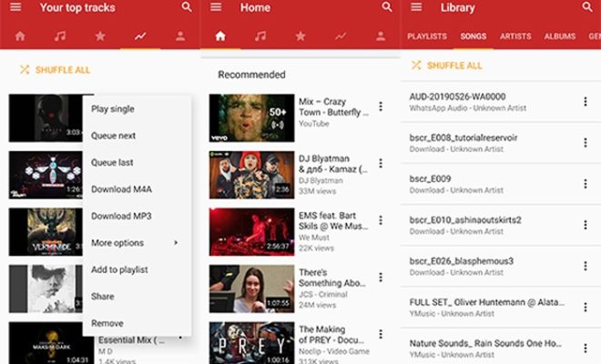The height and width of the screenshot is (364, 601).
Task: Choose Remove in context menu
Action: tap(137, 323)
